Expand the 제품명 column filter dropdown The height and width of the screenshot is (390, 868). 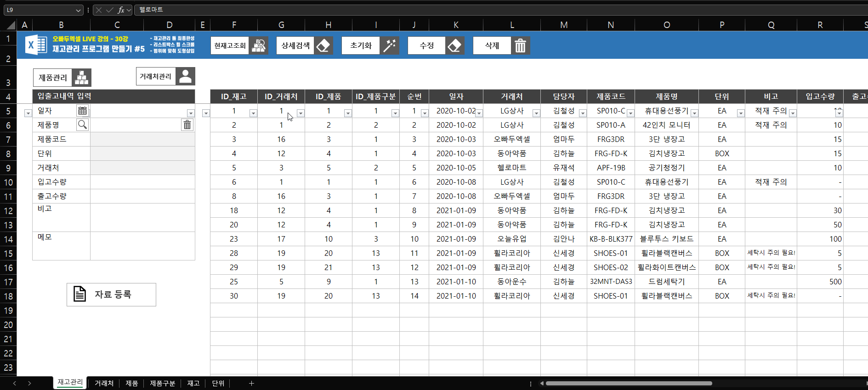coord(694,113)
